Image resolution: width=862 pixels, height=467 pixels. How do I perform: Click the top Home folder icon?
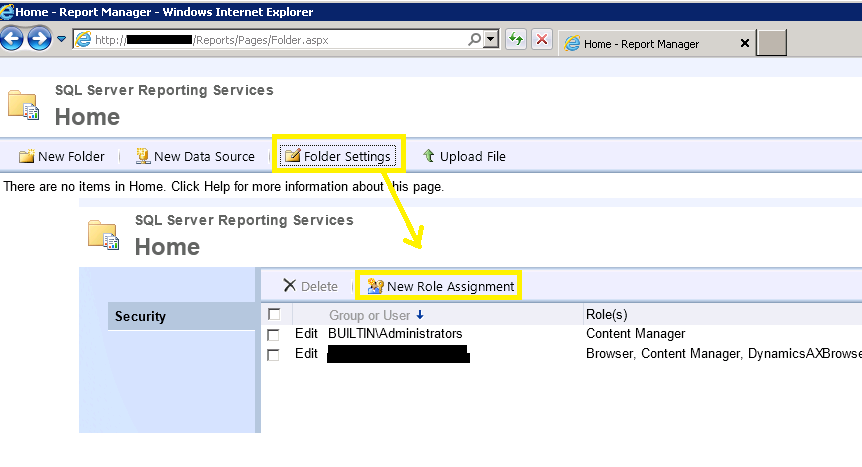[23, 105]
